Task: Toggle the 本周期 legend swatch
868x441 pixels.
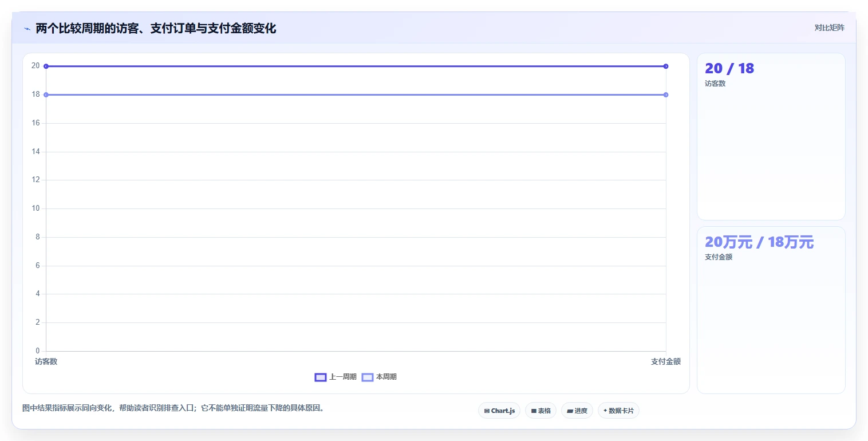Action: coord(368,377)
